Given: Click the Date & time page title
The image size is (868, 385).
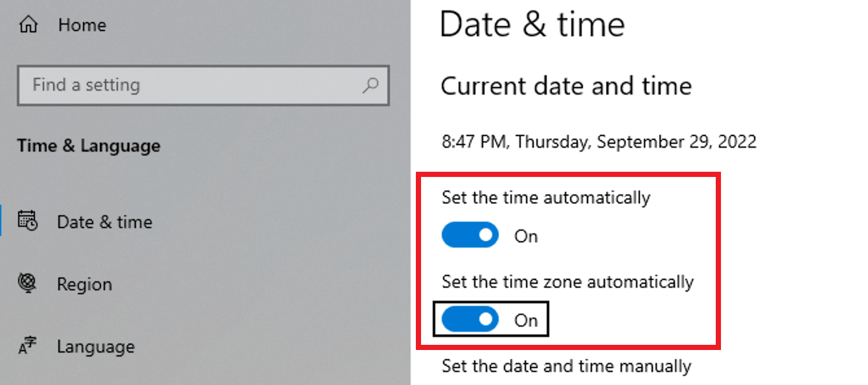Looking at the screenshot, I should click(x=532, y=25).
